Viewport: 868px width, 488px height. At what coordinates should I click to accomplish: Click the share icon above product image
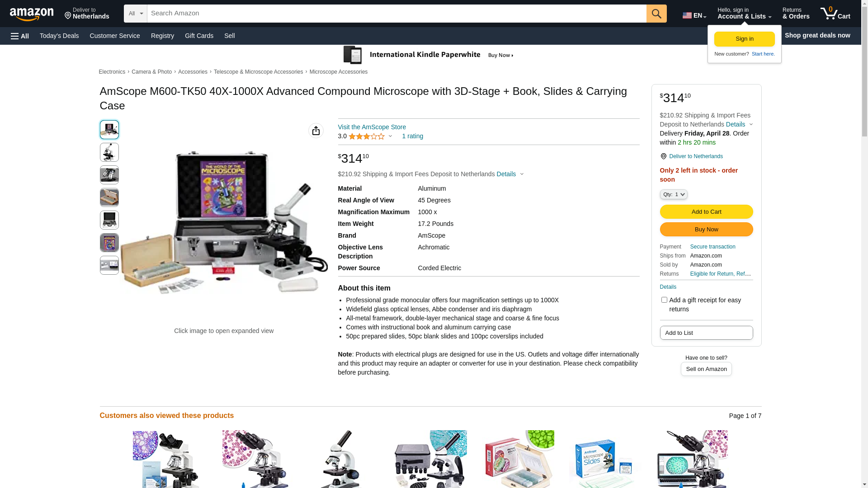pos(316,131)
